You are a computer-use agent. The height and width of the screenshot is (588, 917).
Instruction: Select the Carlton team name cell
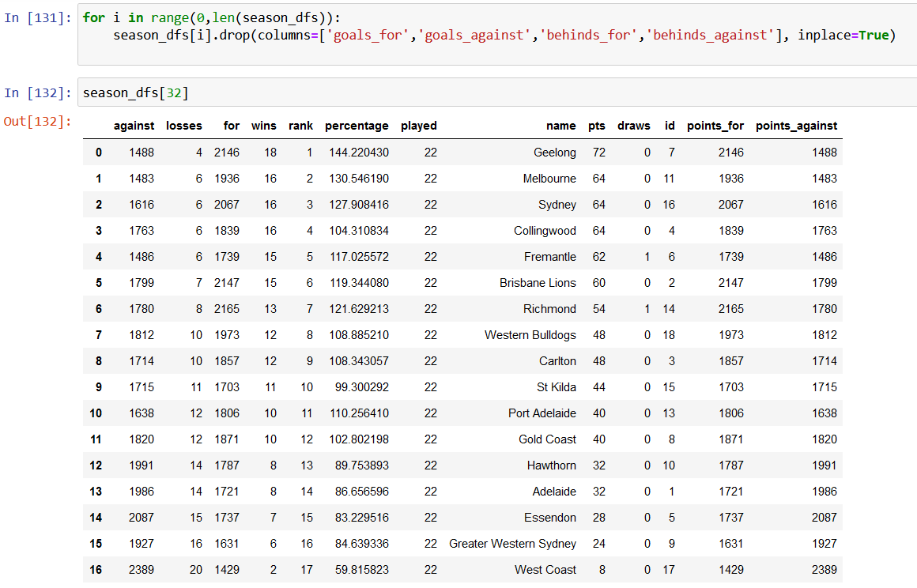tap(557, 361)
